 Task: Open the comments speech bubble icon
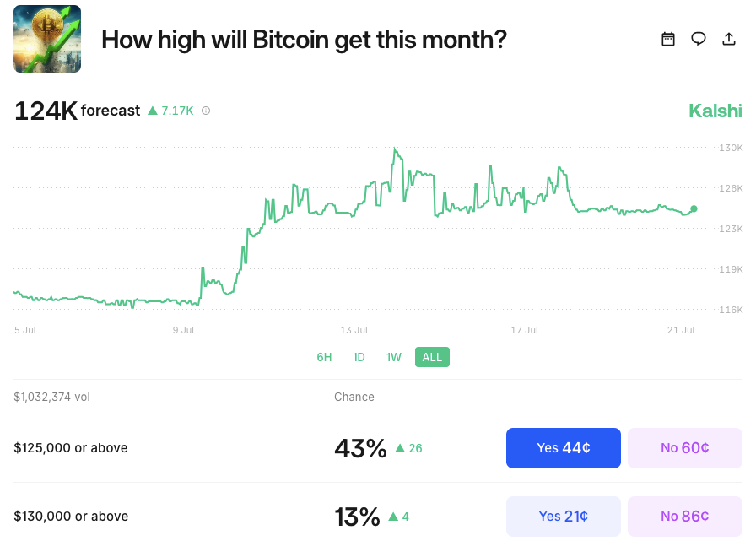[699, 39]
